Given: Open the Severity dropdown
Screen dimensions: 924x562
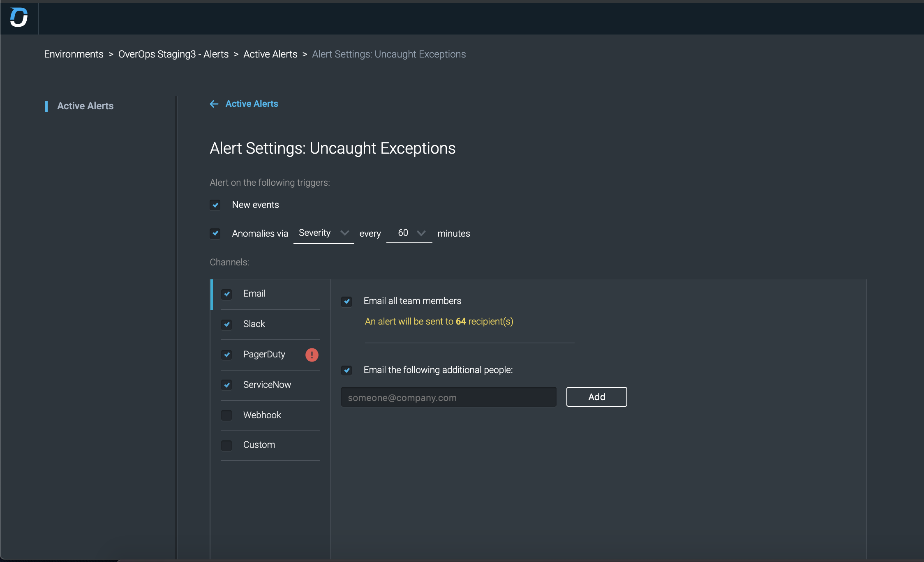Looking at the screenshot, I should pyautogui.click(x=323, y=233).
